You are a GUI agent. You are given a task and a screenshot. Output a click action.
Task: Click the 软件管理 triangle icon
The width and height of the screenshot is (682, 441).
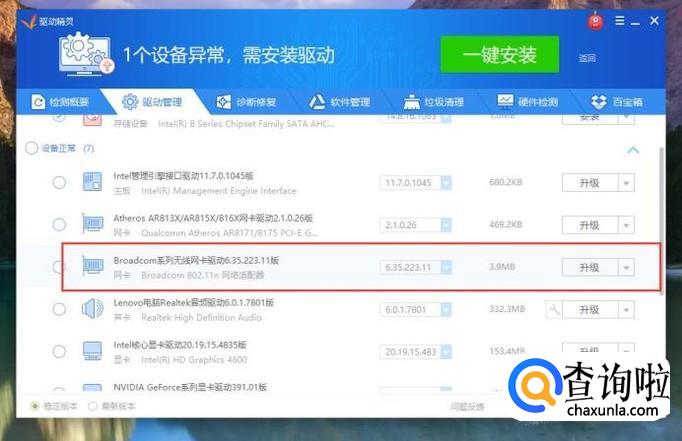[x=317, y=102]
